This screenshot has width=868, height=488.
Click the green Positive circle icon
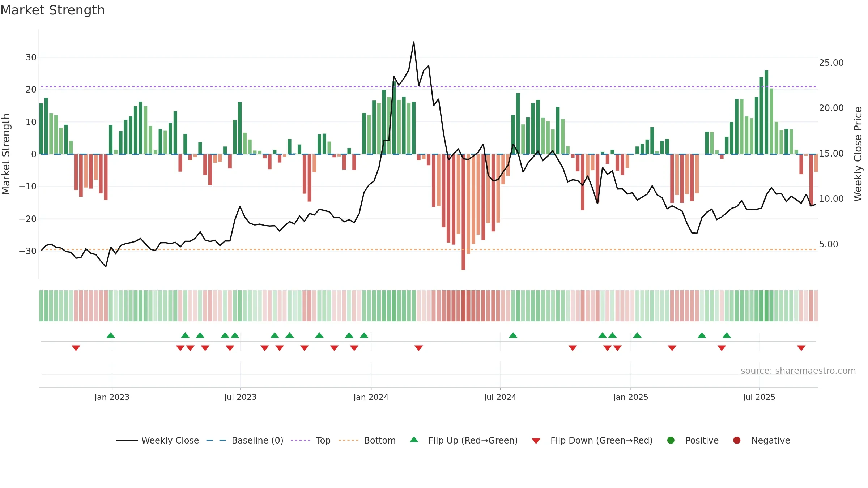(x=671, y=440)
